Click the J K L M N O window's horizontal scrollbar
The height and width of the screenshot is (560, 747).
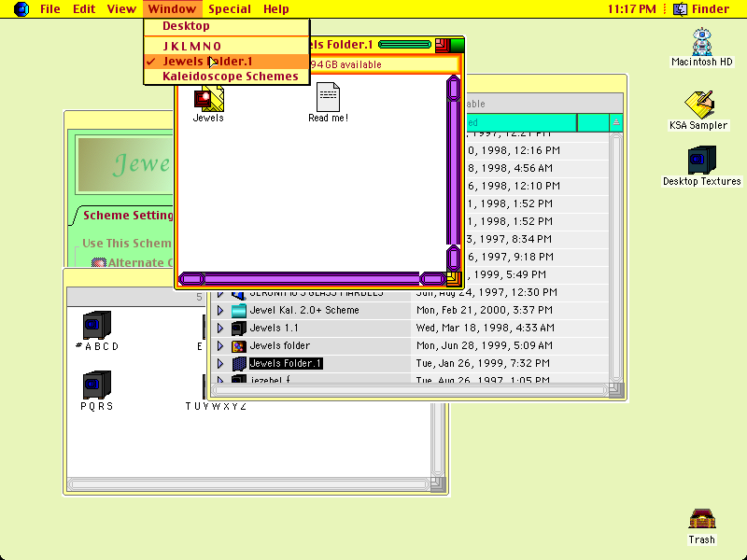point(249,484)
